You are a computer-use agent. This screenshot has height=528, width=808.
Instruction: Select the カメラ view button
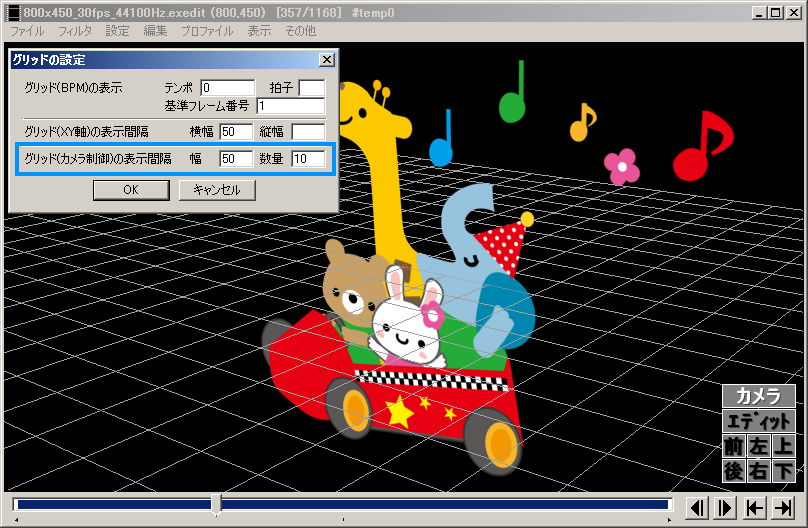(758, 396)
